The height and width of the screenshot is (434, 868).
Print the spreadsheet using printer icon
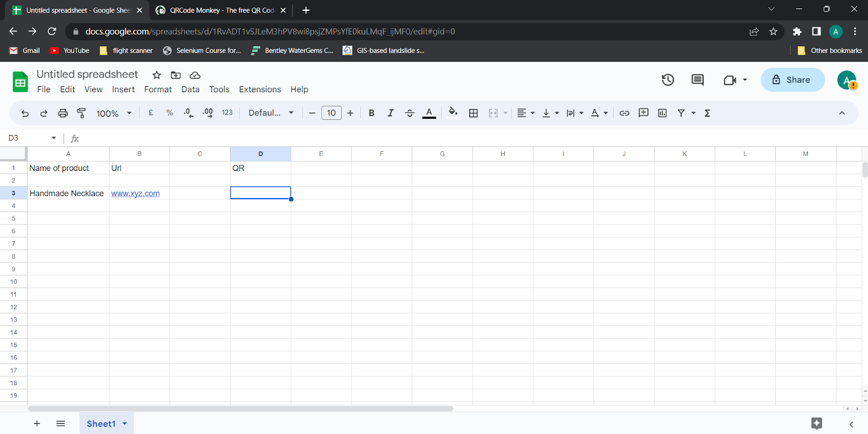(63, 113)
